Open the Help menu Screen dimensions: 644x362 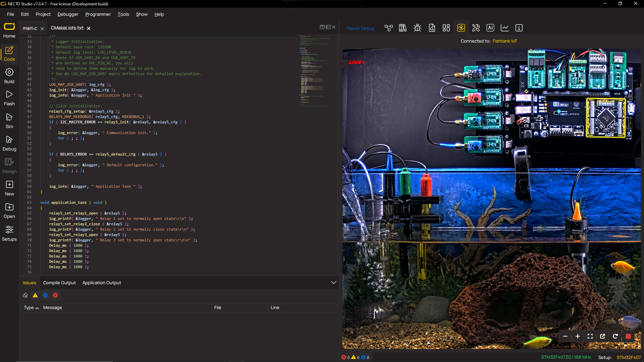[159, 14]
